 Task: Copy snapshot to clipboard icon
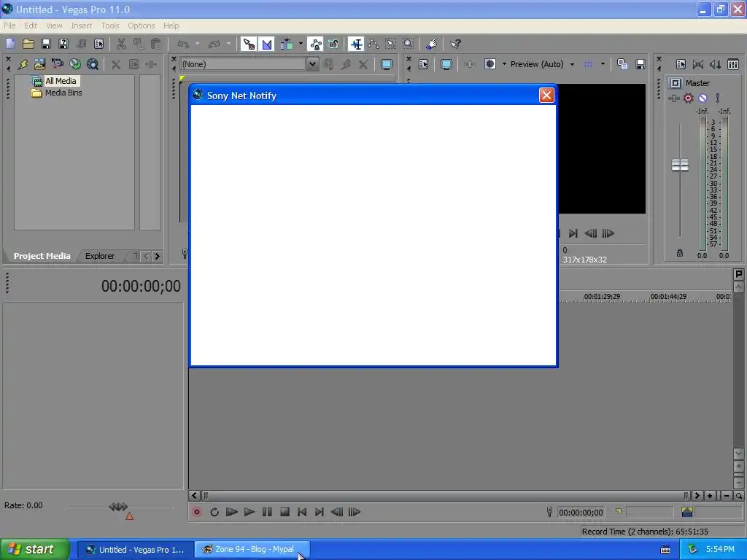click(x=622, y=64)
